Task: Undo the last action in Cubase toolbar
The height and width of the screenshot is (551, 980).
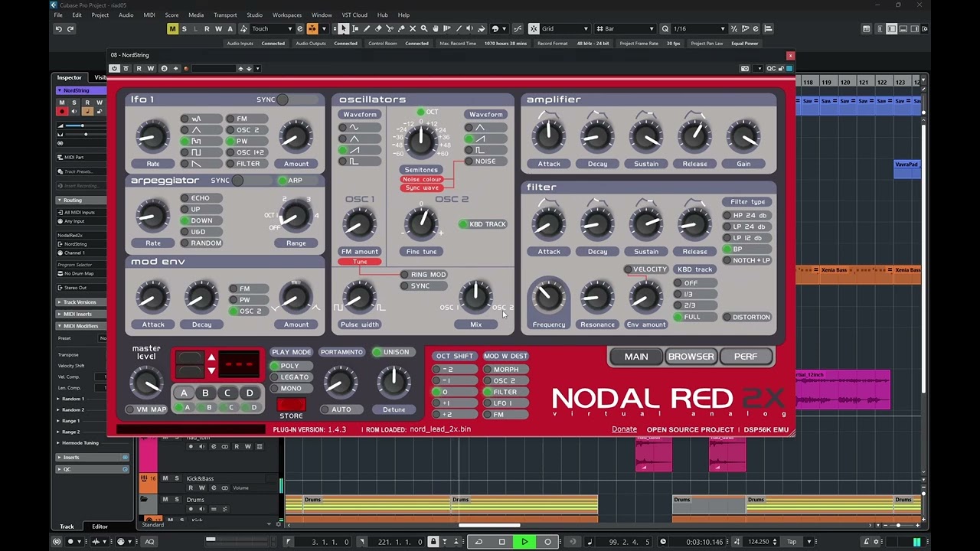Action: point(58,29)
